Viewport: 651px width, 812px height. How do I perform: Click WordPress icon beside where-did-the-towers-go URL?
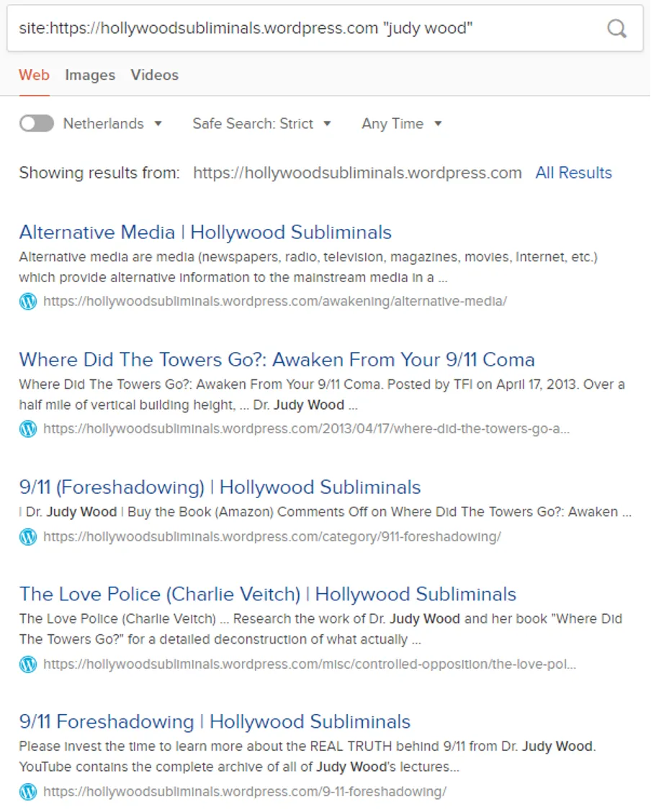[28, 429]
